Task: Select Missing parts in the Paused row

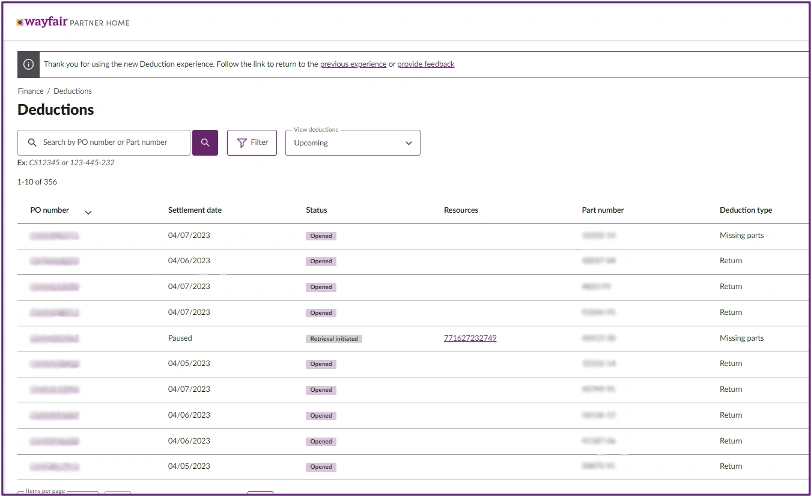Action: 742,338
